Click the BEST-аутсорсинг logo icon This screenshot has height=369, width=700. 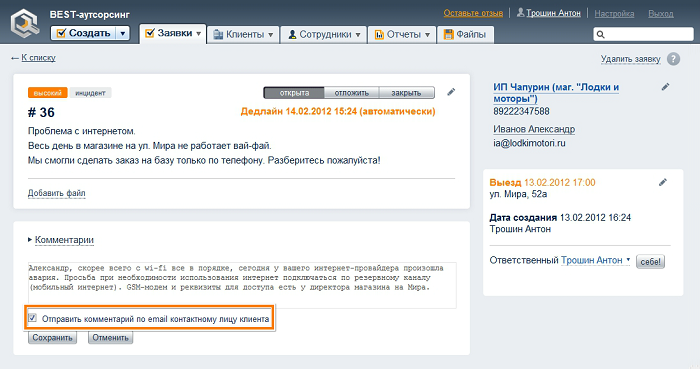tap(25, 23)
